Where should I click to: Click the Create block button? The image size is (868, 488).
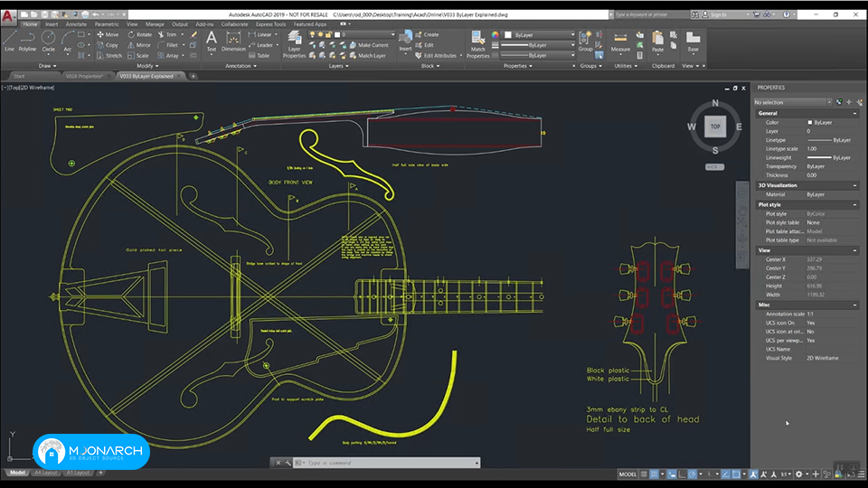427,34
